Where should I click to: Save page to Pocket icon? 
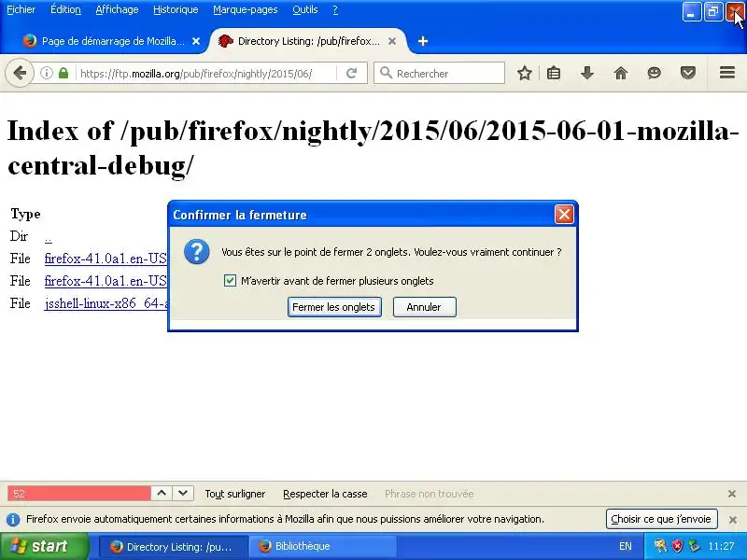click(x=688, y=74)
